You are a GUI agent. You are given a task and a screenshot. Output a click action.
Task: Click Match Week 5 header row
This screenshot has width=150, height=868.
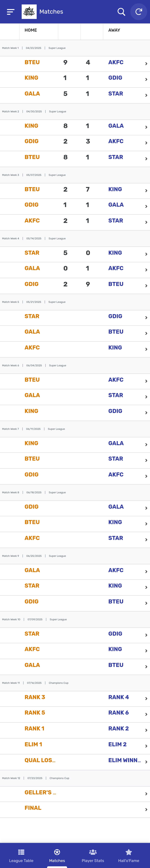[75, 302]
